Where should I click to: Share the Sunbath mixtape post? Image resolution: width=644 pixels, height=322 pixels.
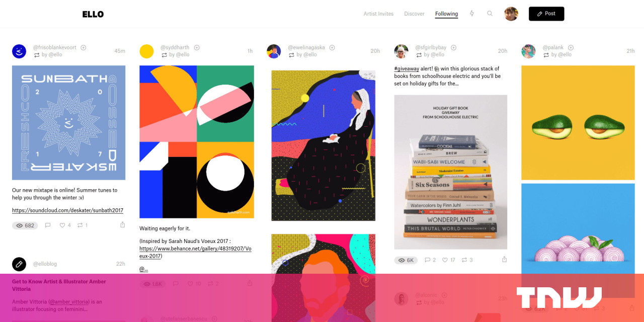(122, 225)
